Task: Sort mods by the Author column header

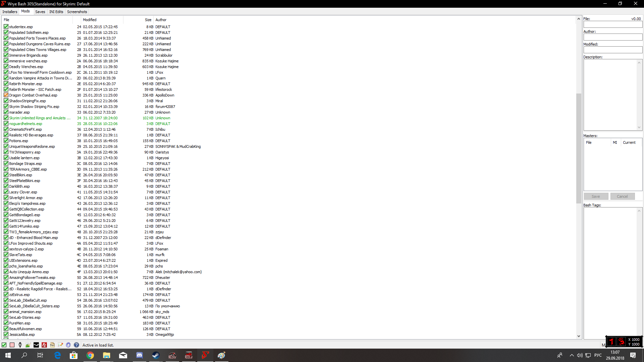Action: pos(161,20)
